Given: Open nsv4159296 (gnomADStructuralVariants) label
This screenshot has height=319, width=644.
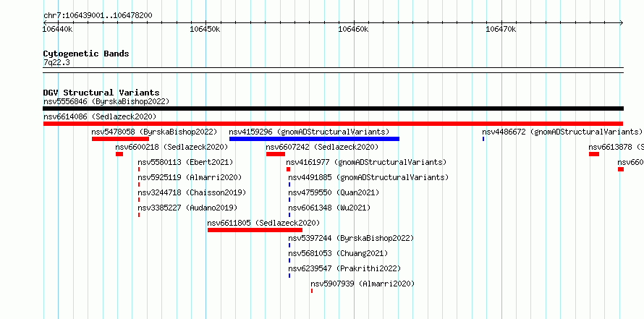Looking at the screenshot, I should click(309, 132).
